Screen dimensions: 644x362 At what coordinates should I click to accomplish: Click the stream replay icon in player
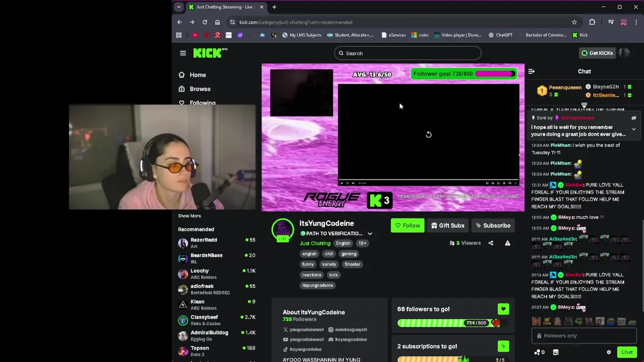point(429,135)
